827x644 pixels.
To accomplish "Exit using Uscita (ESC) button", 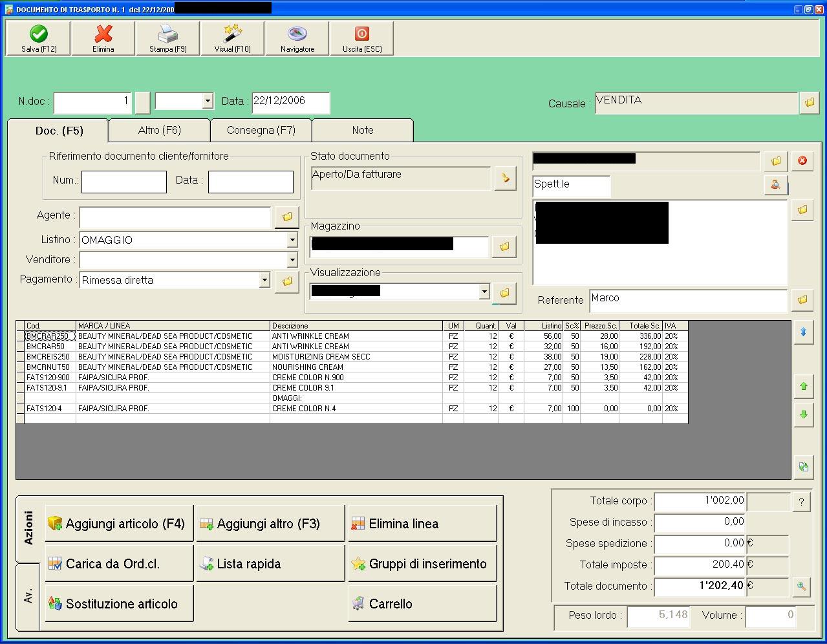I will point(361,39).
